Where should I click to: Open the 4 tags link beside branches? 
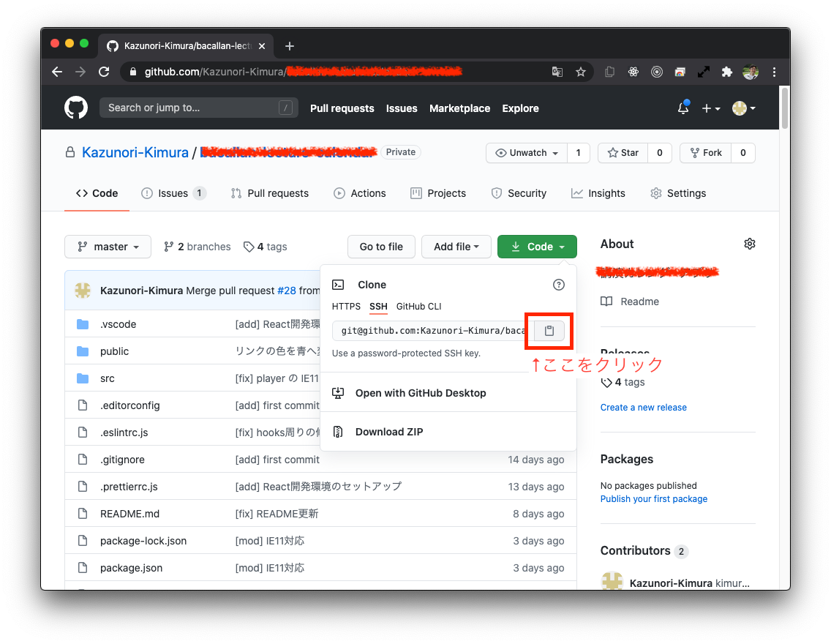[265, 247]
